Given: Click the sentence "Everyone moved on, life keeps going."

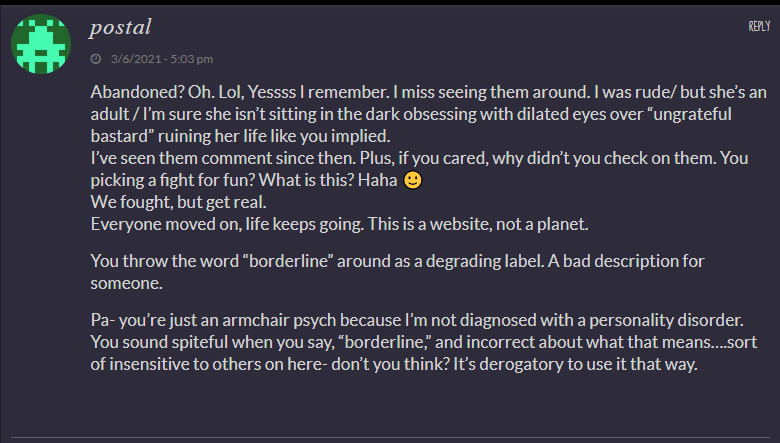Looking at the screenshot, I should tap(234, 224).
